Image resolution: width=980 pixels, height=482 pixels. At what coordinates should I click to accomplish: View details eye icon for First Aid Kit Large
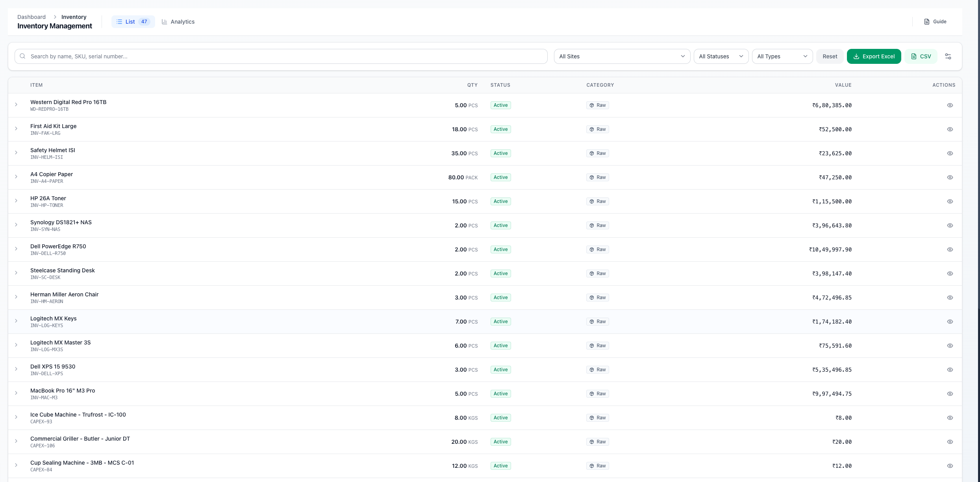[x=950, y=129]
